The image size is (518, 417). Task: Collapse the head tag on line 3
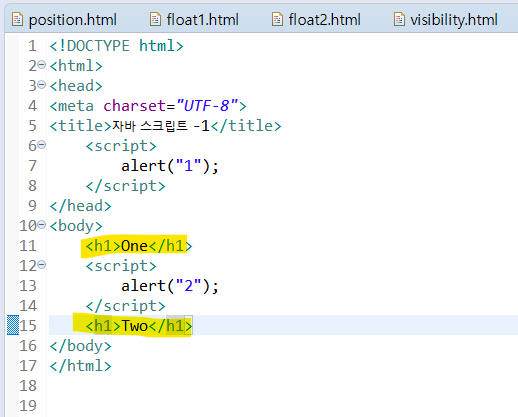41,84
